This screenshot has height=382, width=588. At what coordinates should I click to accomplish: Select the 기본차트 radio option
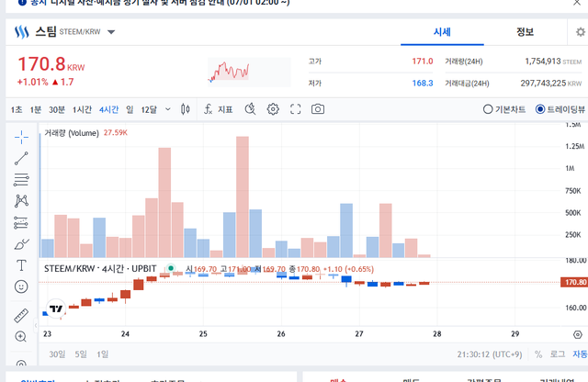point(504,109)
